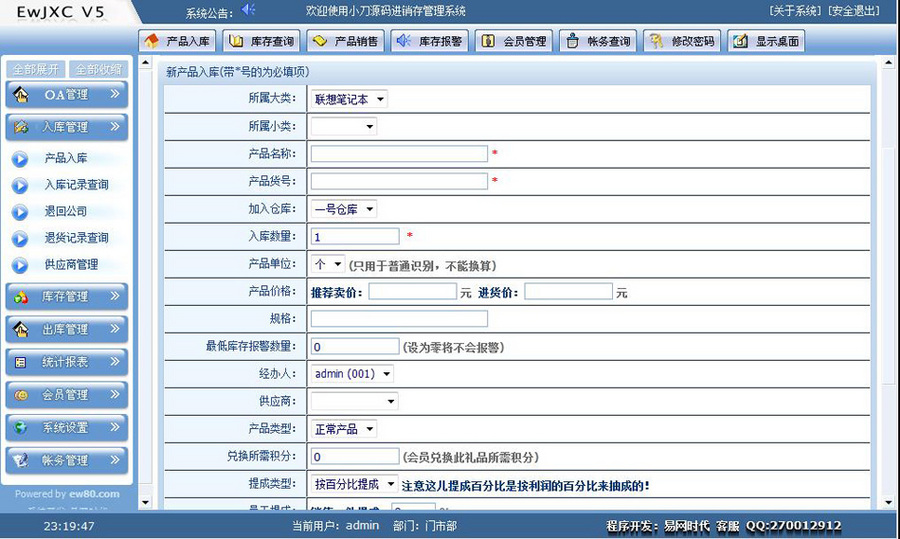Click the blue arrow icon beside 供应商管理
900x539 pixels.
click(20, 265)
